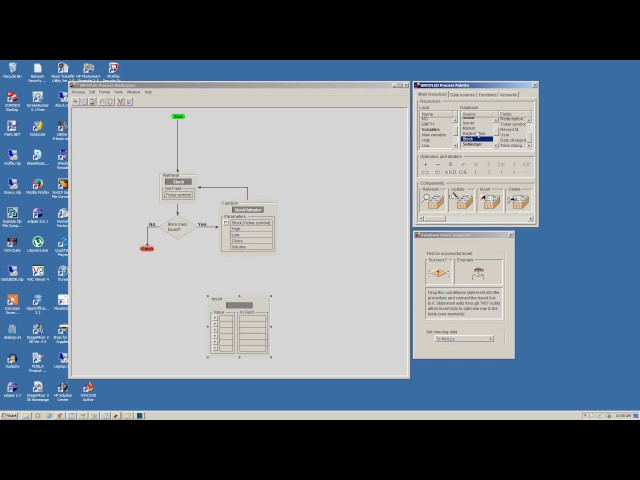The width and height of the screenshot is (640, 480).
Task: Click the red Return node in the flowchart
Action: tap(147, 249)
